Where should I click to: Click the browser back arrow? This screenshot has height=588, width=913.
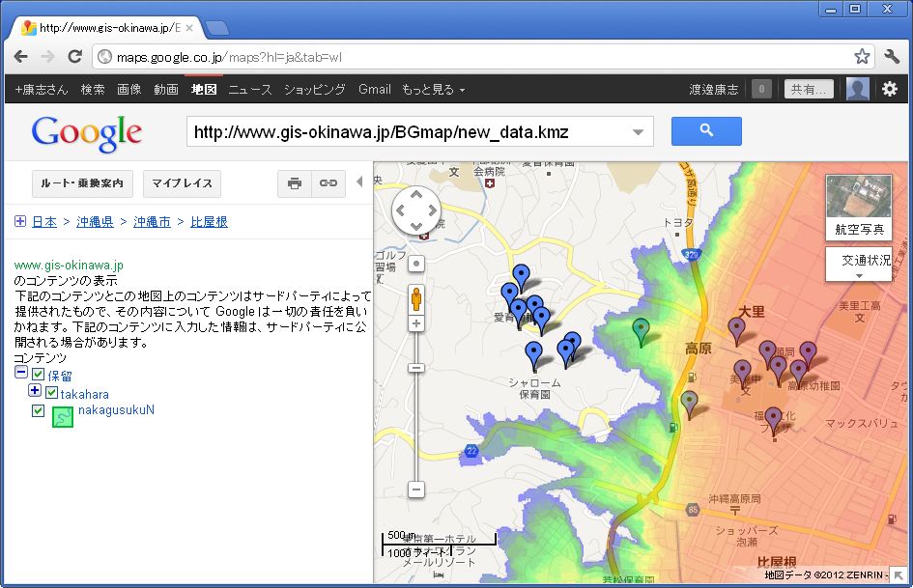coord(20,56)
